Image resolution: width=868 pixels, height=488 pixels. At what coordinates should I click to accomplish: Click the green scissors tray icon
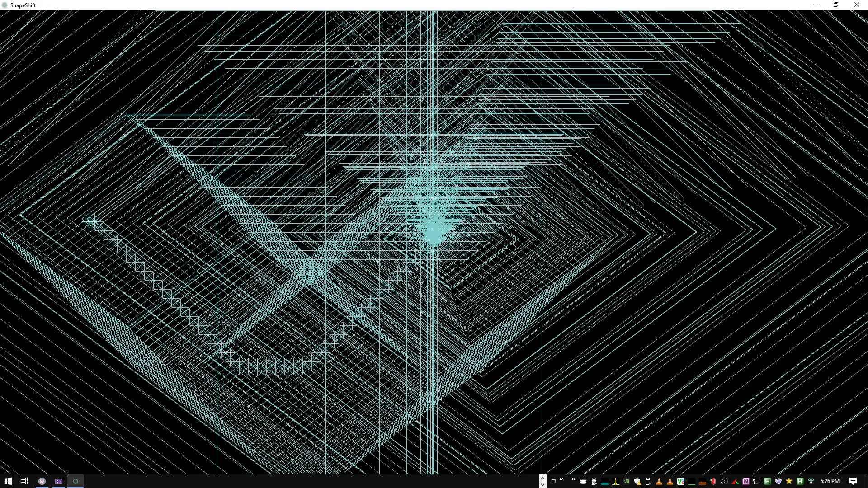[811, 481]
